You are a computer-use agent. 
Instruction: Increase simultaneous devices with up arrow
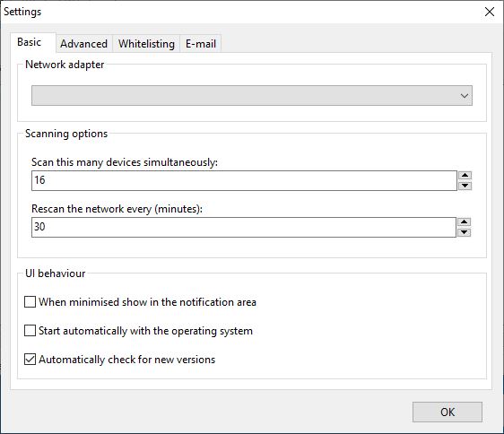465,175
